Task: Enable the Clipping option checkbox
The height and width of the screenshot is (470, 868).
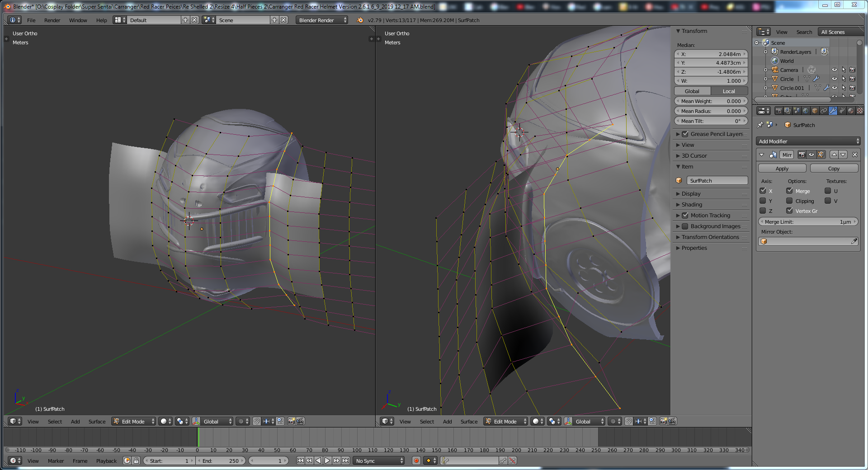Action: 789,201
